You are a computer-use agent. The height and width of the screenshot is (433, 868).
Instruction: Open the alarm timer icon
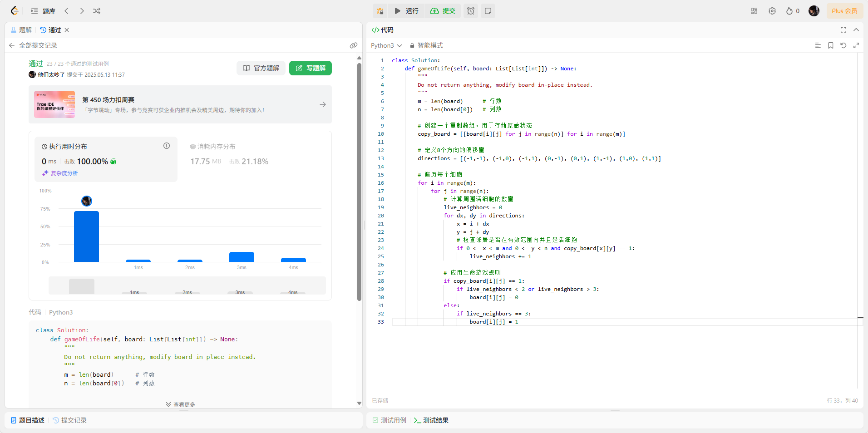(x=471, y=11)
